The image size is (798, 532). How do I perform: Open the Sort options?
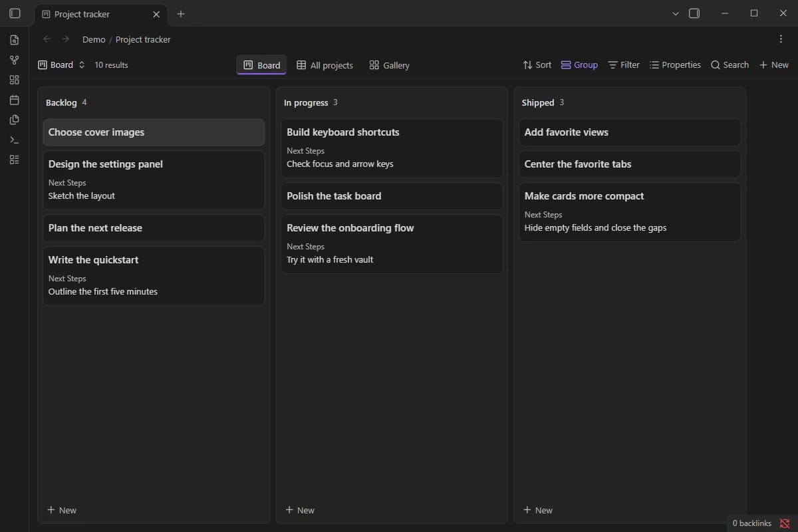[537, 65]
